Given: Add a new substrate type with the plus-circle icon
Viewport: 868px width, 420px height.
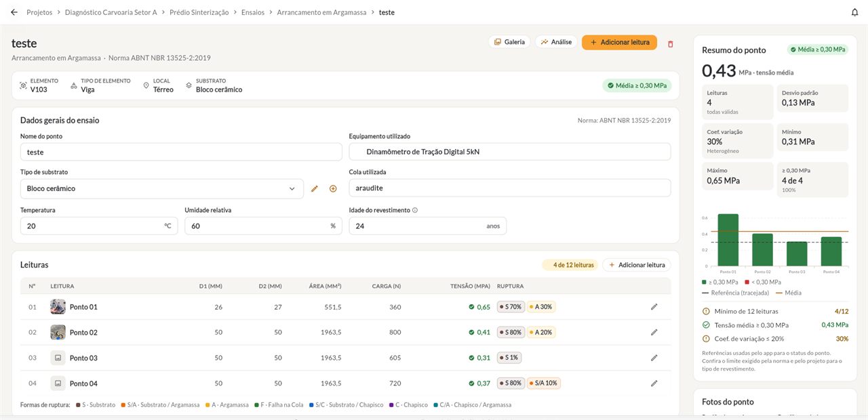Looking at the screenshot, I should (333, 189).
